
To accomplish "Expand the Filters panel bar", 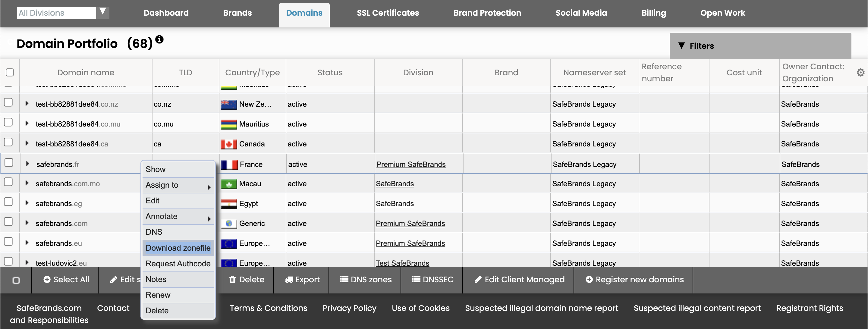I will 760,46.
